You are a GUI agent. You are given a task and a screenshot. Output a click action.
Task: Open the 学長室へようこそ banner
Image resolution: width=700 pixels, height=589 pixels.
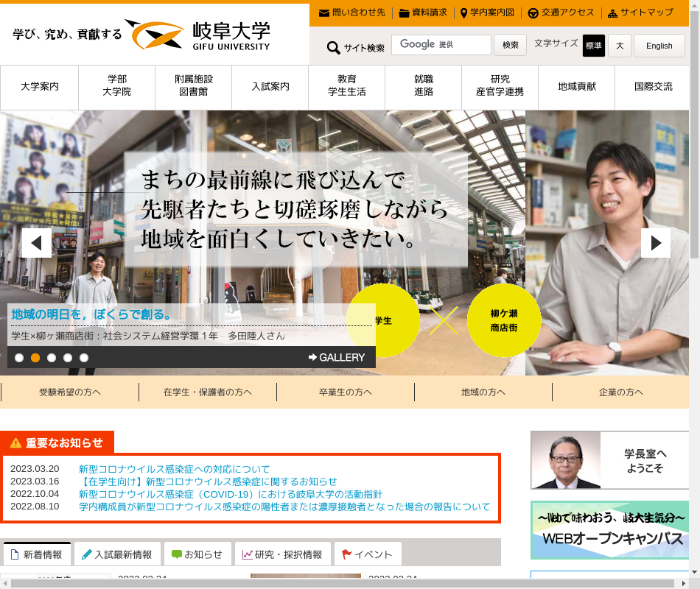click(610, 460)
